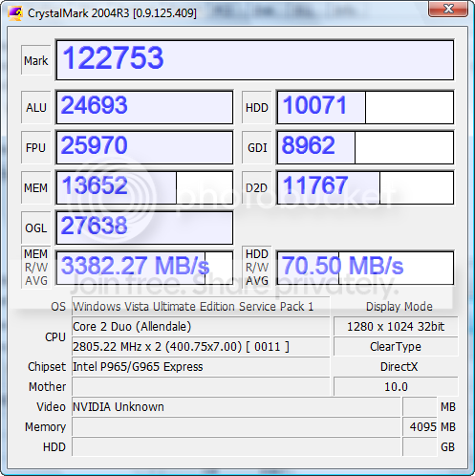Click the NVIDIA Unknown video field
Image resolution: width=475 pixels, height=476 pixels.
tap(236, 407)
